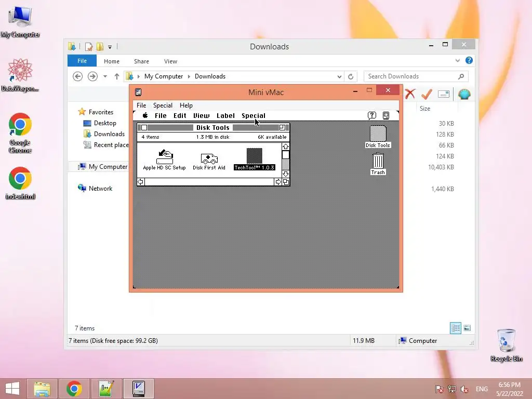This screenshot has height=399, width=532.
Task: Click the red X delete icon in Explorer
Action: [410, 94]
